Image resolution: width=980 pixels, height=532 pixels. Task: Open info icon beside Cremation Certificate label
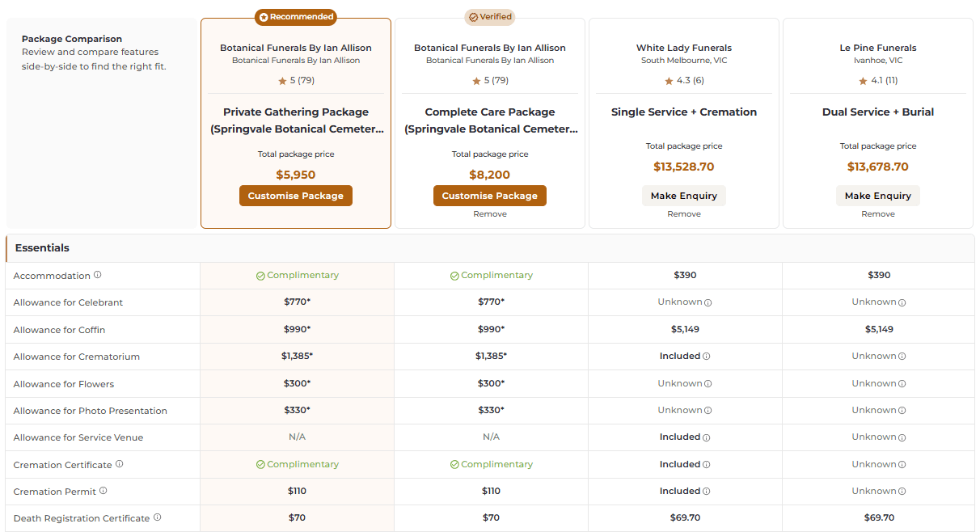tap(120, 464)
